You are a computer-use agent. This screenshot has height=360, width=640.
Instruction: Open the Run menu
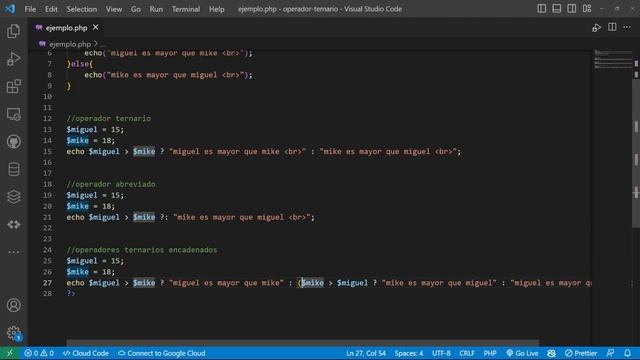pos(156,9)
